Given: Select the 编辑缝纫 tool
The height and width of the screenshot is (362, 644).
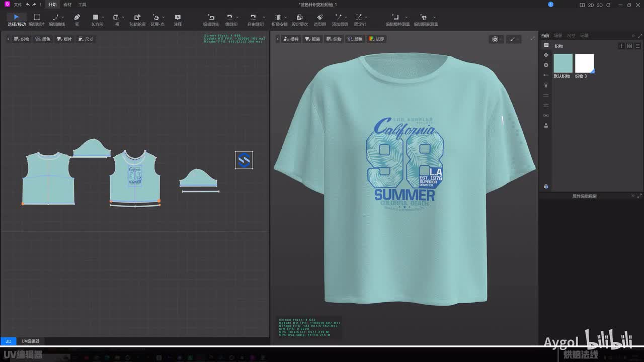Looking at the screenshot, I should point(211,20).
